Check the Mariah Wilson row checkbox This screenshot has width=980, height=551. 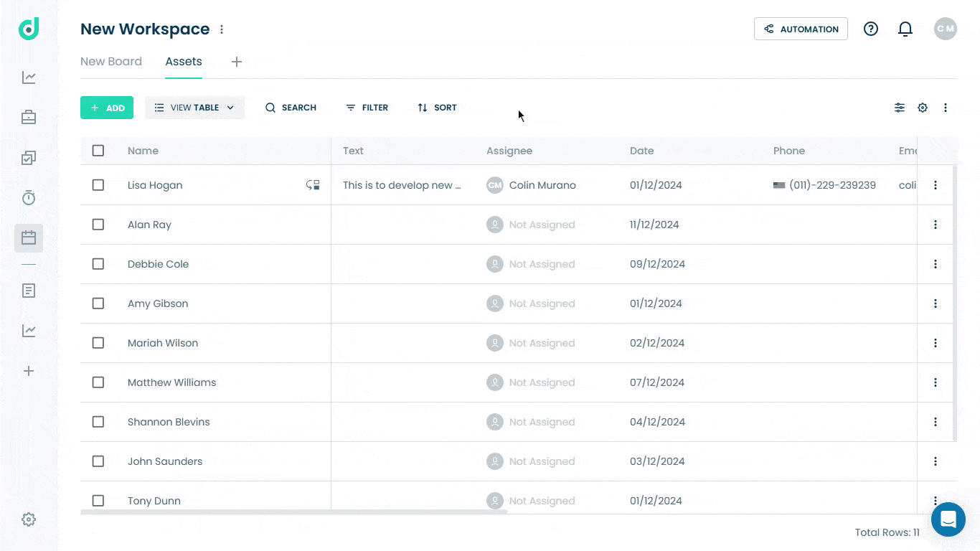click(98, 343)
